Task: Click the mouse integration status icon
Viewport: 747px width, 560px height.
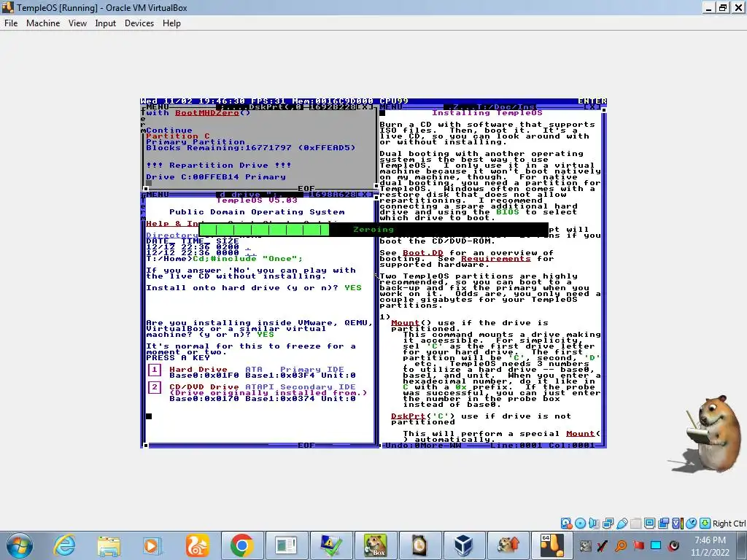Action: 691,524
